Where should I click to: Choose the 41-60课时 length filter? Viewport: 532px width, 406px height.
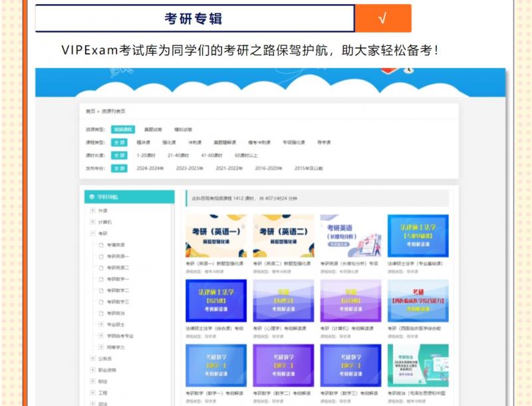211,155
